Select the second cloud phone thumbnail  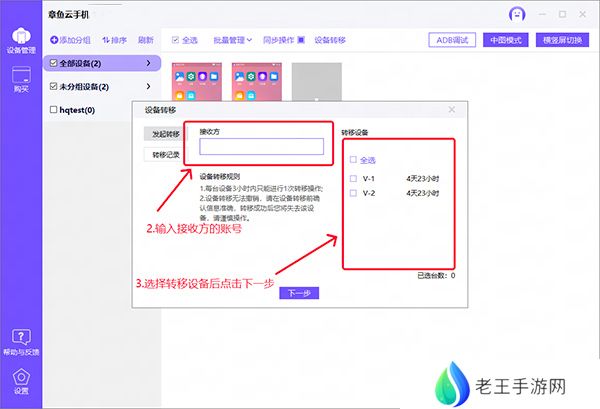257,82
